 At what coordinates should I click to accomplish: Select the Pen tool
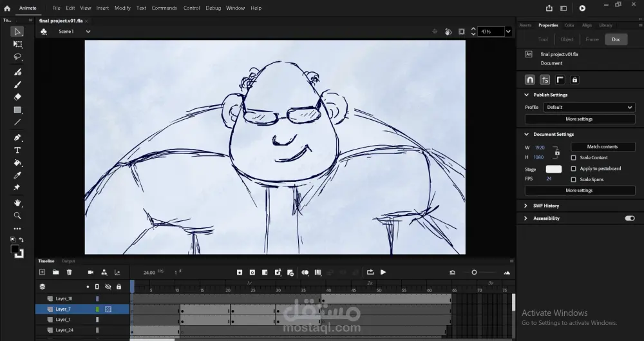17,137
